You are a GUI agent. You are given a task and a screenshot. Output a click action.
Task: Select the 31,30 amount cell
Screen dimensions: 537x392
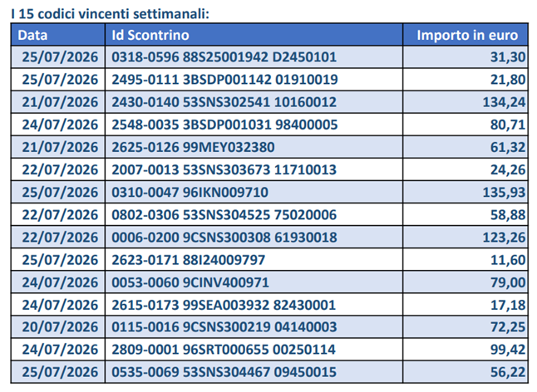pos(466,57)
